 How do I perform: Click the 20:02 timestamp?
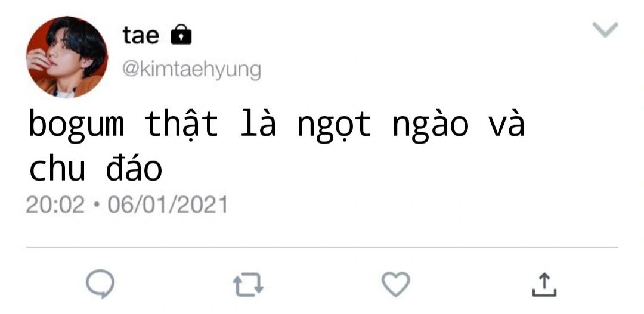tap(55, 204)
